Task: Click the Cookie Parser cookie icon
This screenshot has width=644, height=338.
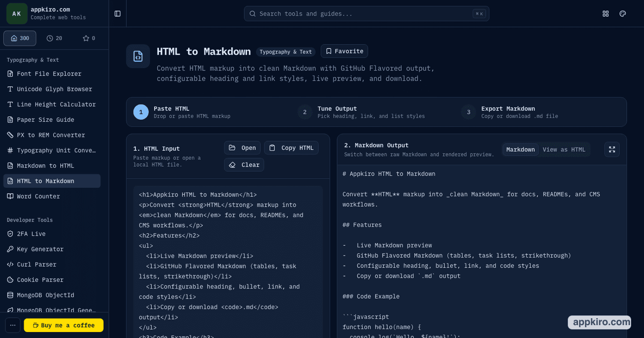Action: 10,280
